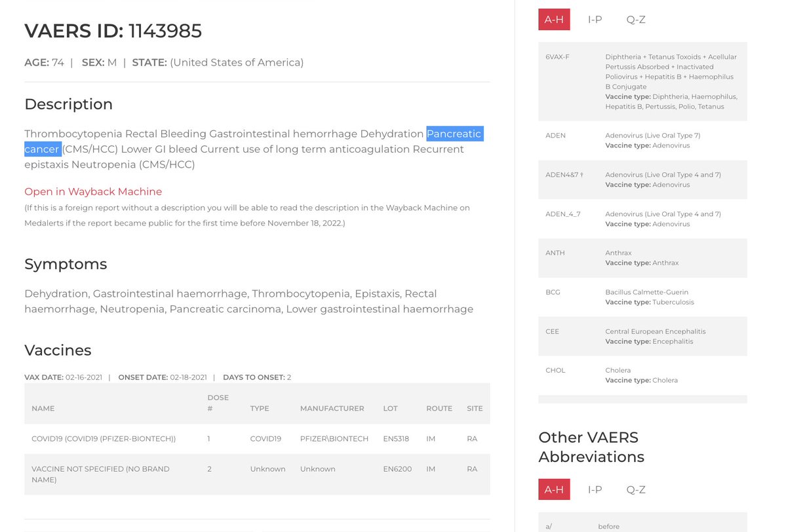Open the I-P tab under Other VAERS Abbreviations
Viewport: 786px width, 532px height.
click(595, 489)
